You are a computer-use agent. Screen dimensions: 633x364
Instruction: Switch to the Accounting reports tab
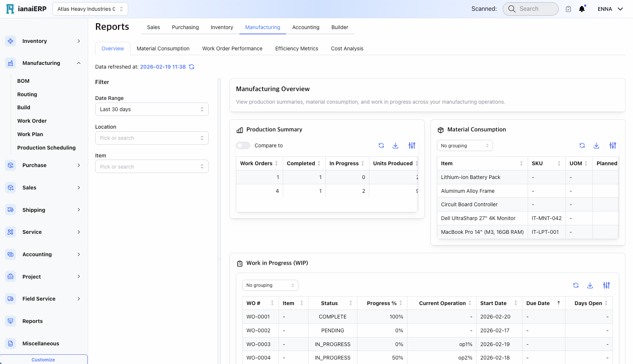(305, 27)
